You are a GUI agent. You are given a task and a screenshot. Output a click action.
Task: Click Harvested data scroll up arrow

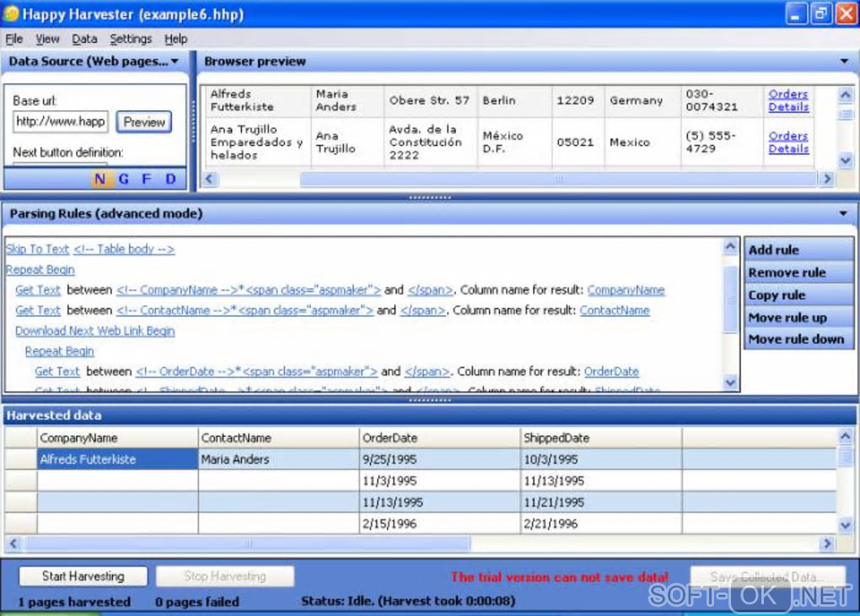click(x=845, y=437)
